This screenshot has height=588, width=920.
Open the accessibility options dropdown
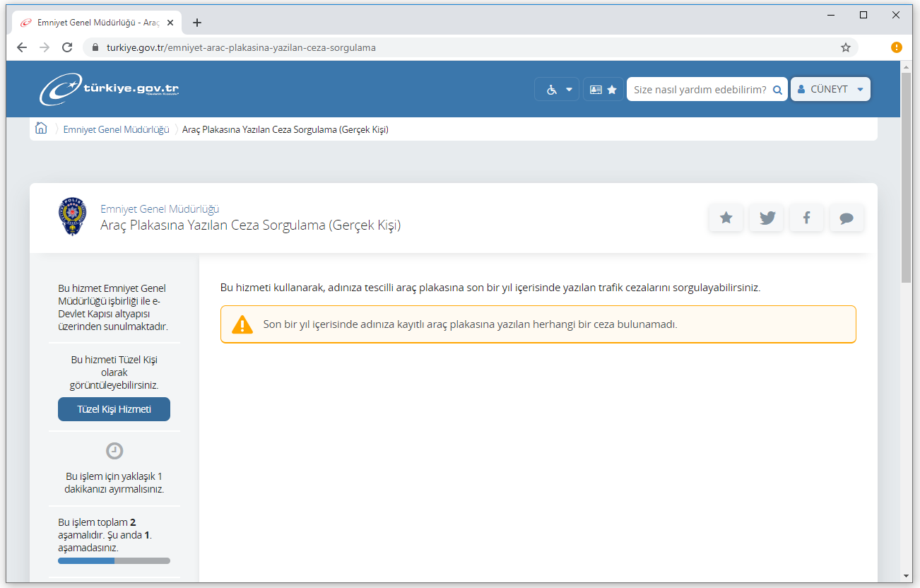click(557, 90)
